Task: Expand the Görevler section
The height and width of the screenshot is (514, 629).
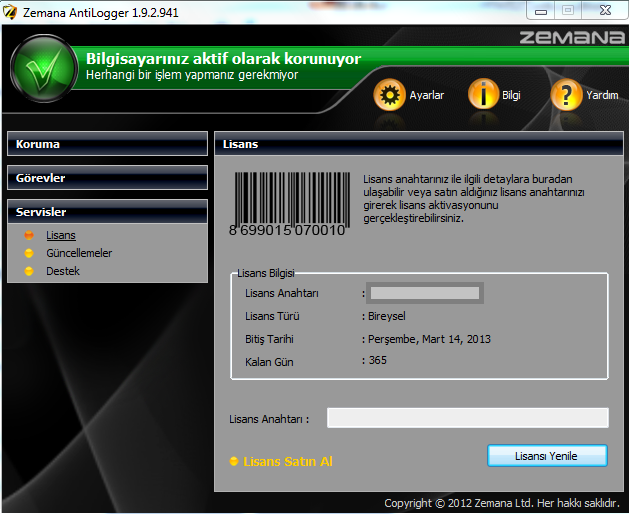Action: click(108, 178)
